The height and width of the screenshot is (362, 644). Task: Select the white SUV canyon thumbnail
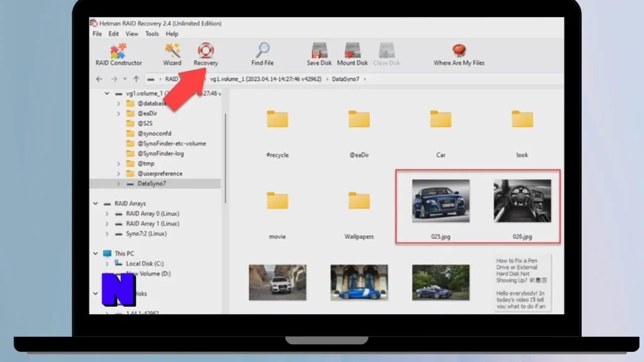click(x=277, y=282)
